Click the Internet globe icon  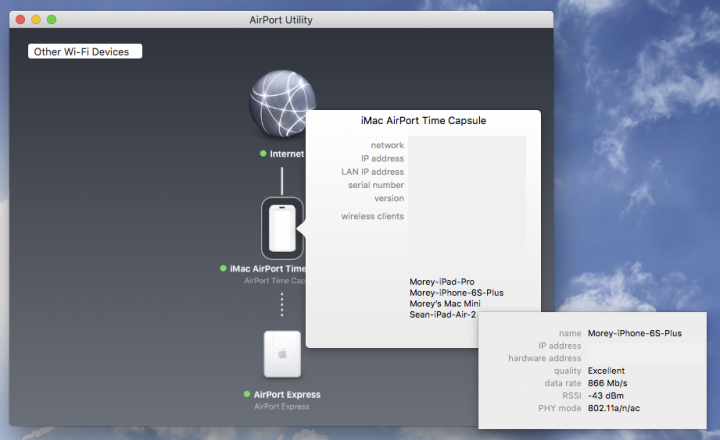[282, 103]
